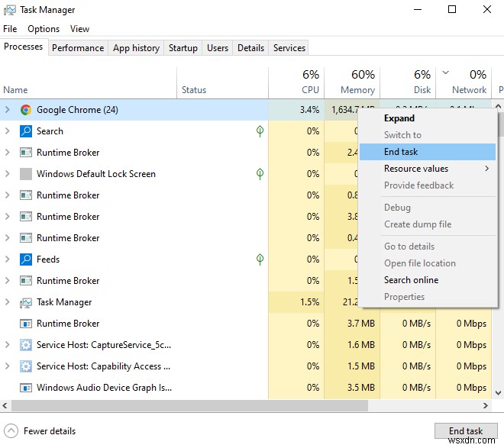Choose Expand in the context menu
The image size is (504, 448).
pos(428,118)
